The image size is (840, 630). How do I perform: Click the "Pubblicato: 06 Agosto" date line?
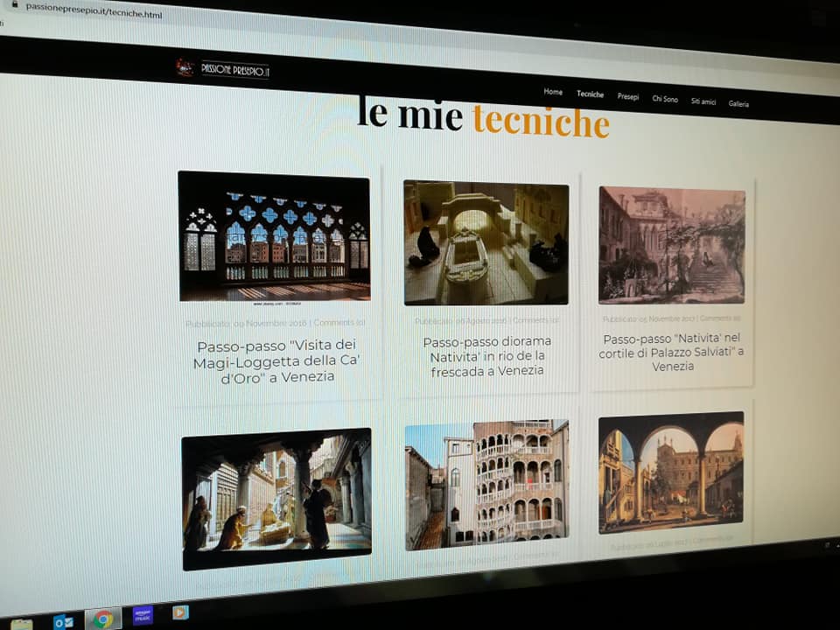(x=486, y=320)
